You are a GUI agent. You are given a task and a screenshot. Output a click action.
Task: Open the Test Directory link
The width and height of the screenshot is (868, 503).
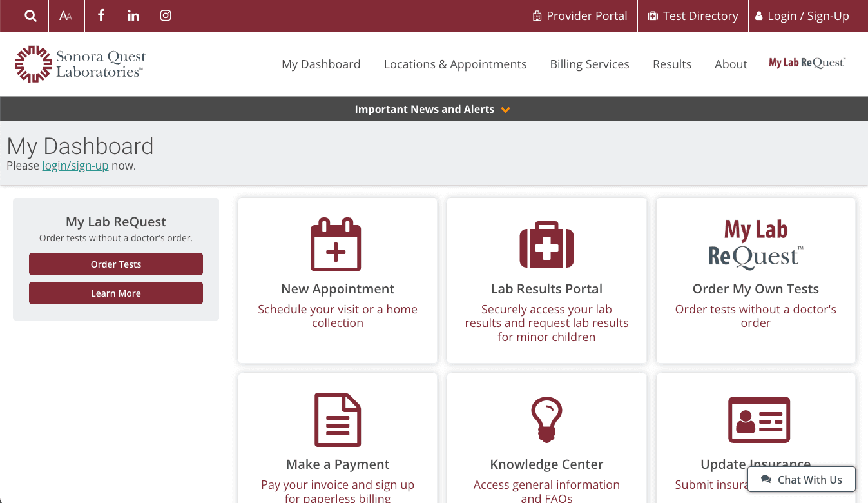[x=693, y=15]
